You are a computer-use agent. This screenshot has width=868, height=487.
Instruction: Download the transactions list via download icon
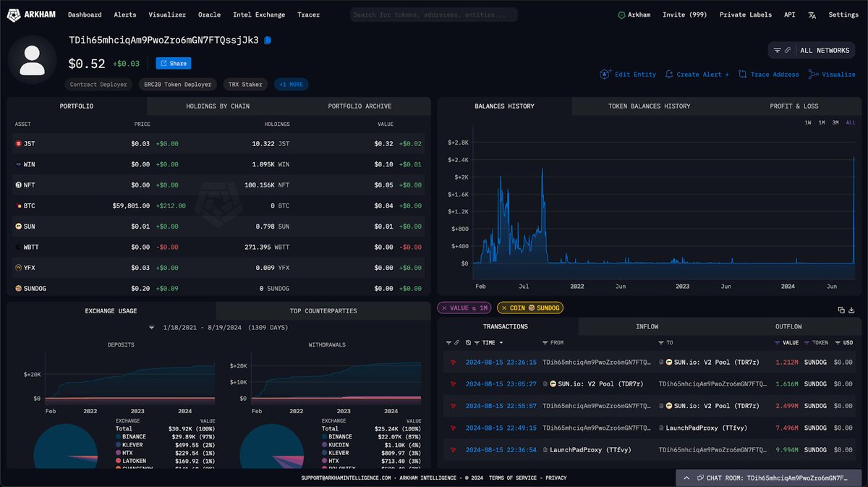tap(852, 310)
